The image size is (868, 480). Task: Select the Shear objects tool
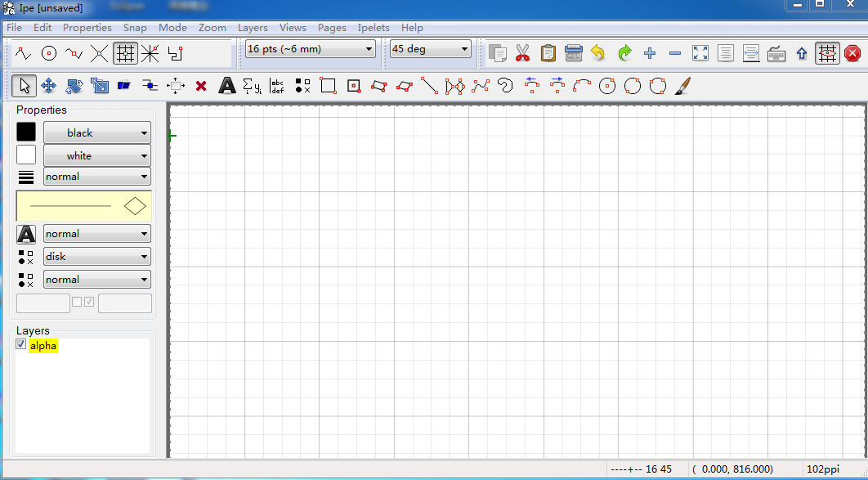(x=124, y=85)
